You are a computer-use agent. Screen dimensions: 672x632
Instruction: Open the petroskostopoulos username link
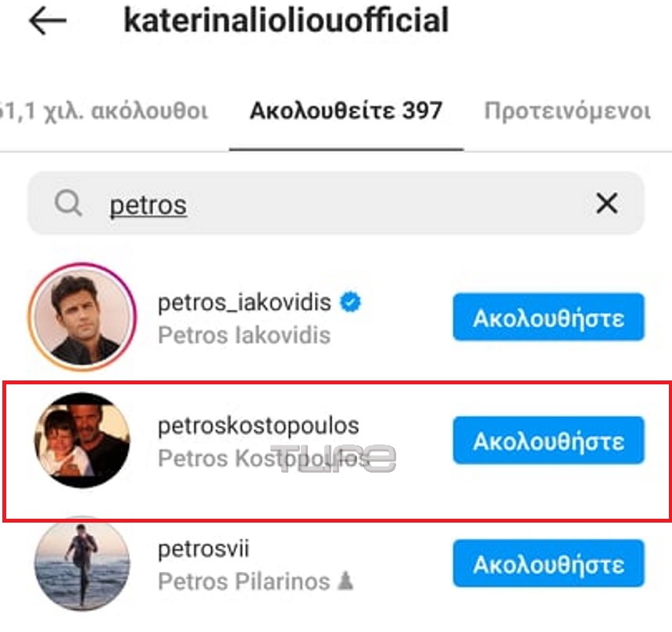(x=259, y=426)
